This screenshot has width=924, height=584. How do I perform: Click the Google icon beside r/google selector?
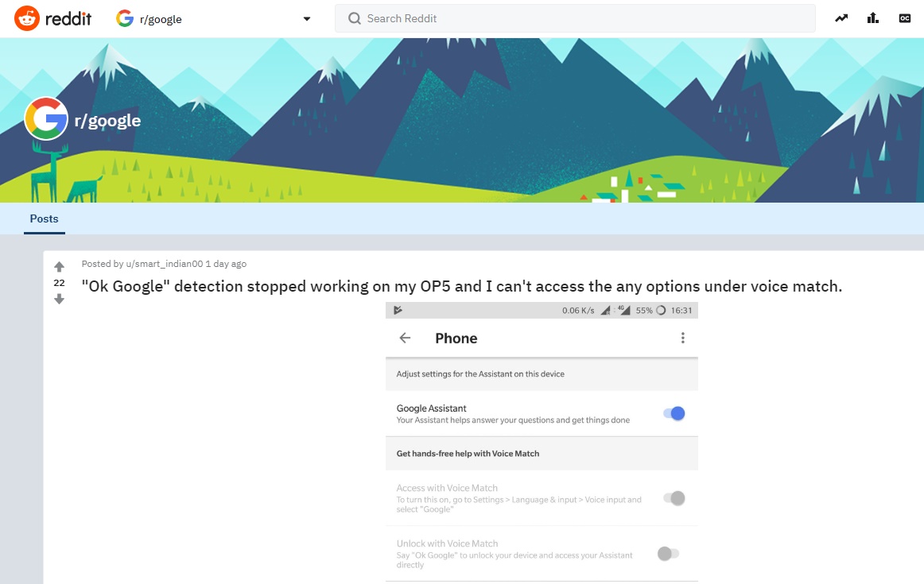click(125, 19)
